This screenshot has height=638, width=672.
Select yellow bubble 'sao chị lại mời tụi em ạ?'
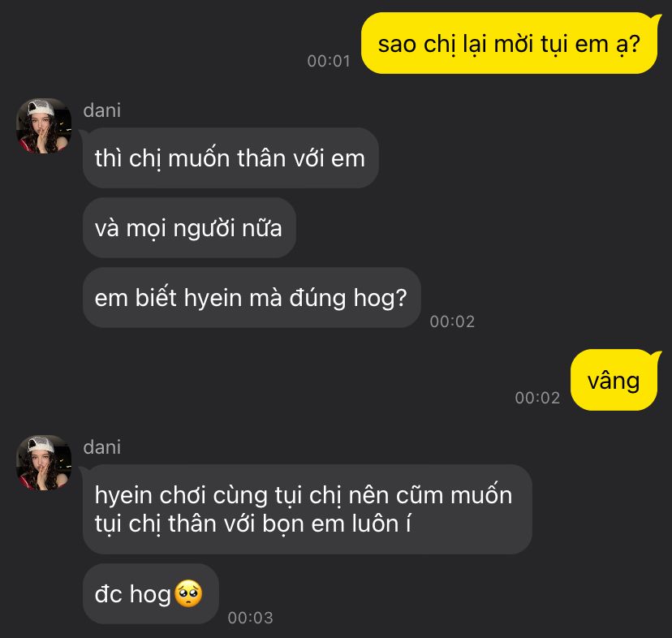click(509, 43)
